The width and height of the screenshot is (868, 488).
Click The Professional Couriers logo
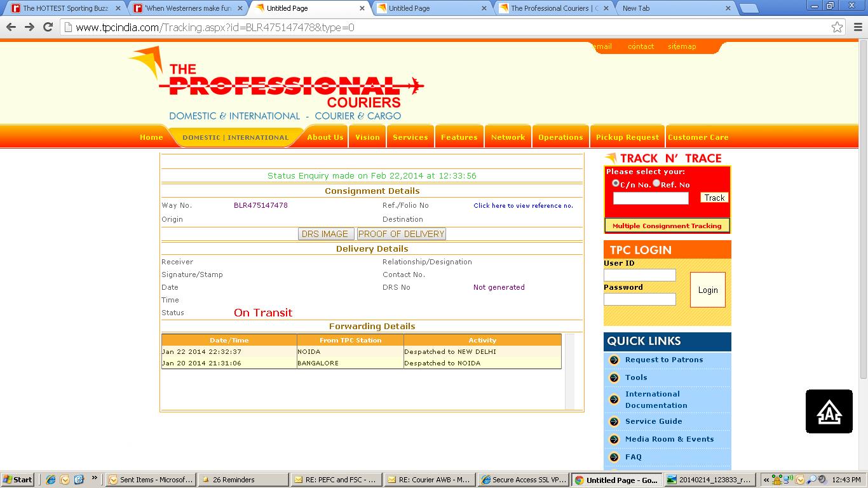pyautogui.click(x=276, y=84)
